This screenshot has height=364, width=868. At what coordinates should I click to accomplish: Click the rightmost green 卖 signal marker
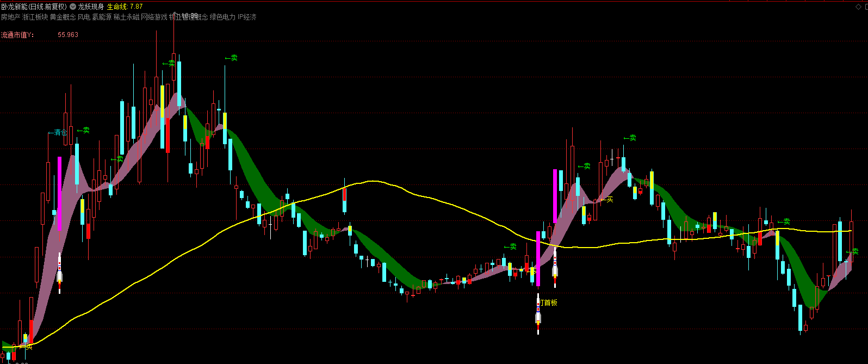pyautogui.click(x=852, y=251)
